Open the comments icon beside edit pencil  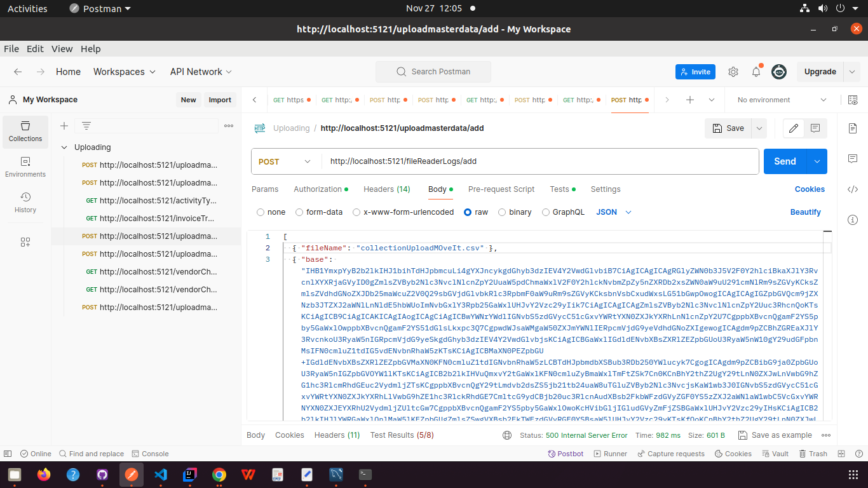(x=815, y=128)
